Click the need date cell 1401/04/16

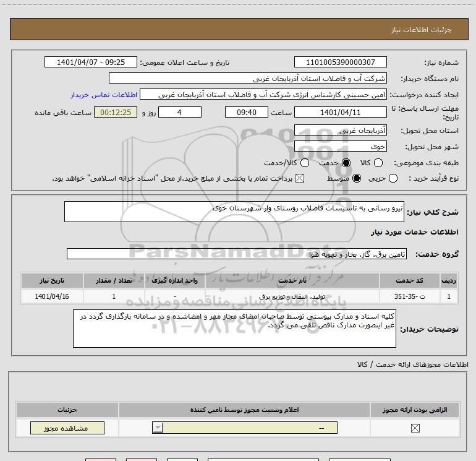click(x=52, y=296)
